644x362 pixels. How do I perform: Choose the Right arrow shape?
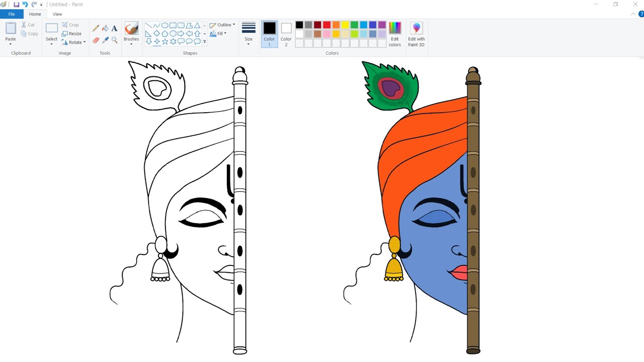[x=181, y=33]
